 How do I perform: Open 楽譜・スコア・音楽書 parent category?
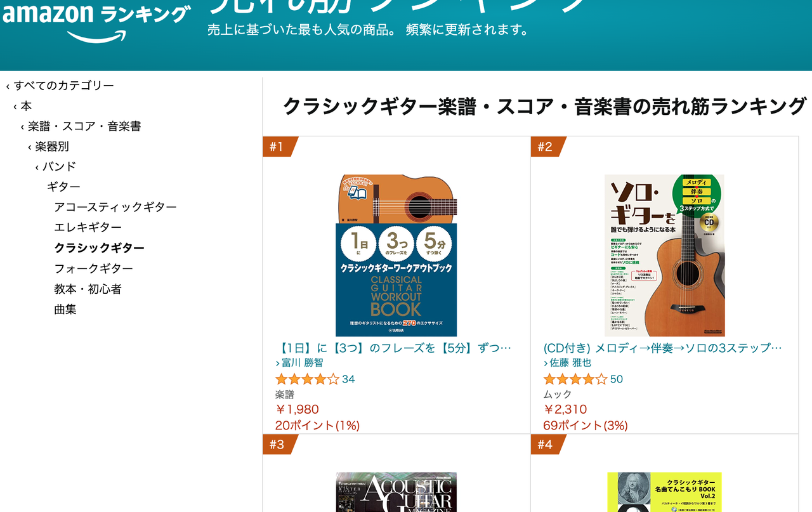point(81,126)
